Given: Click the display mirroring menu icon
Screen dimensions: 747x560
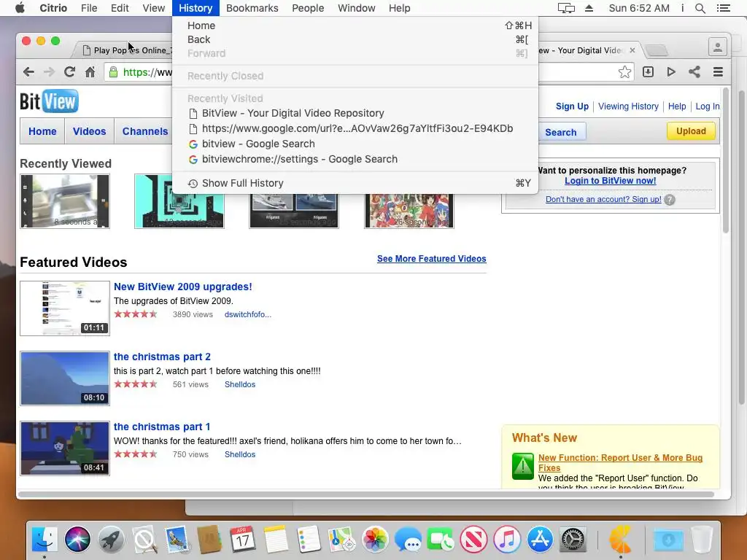Looking at the screenshot, I should tap(566, 8).
